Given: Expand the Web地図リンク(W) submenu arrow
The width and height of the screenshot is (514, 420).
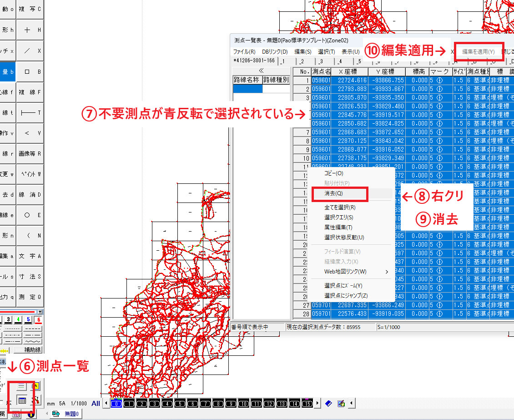Looking at the screenshot, I should tap(387, 272).
